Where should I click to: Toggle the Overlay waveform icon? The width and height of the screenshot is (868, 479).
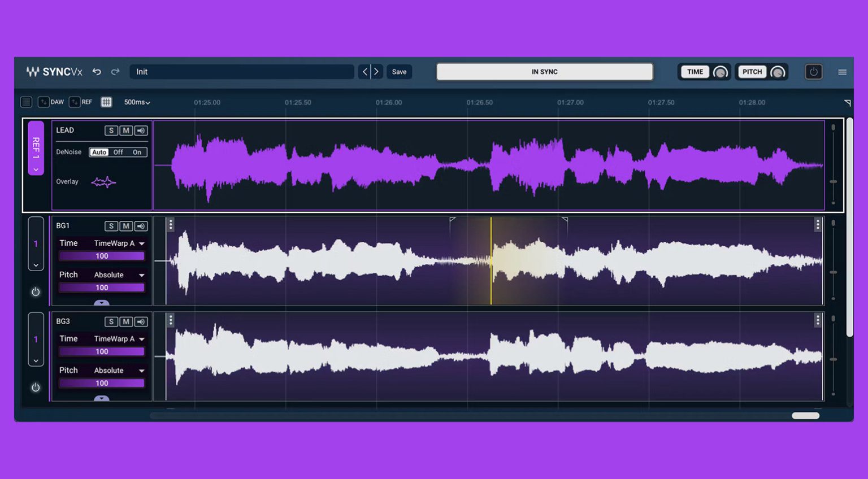103,182
